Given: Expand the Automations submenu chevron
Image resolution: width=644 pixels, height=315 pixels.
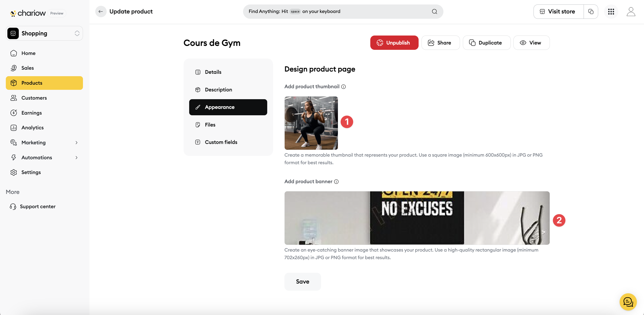Looking at the screenshot, I should pyautogui.click(x=76, y=158).
